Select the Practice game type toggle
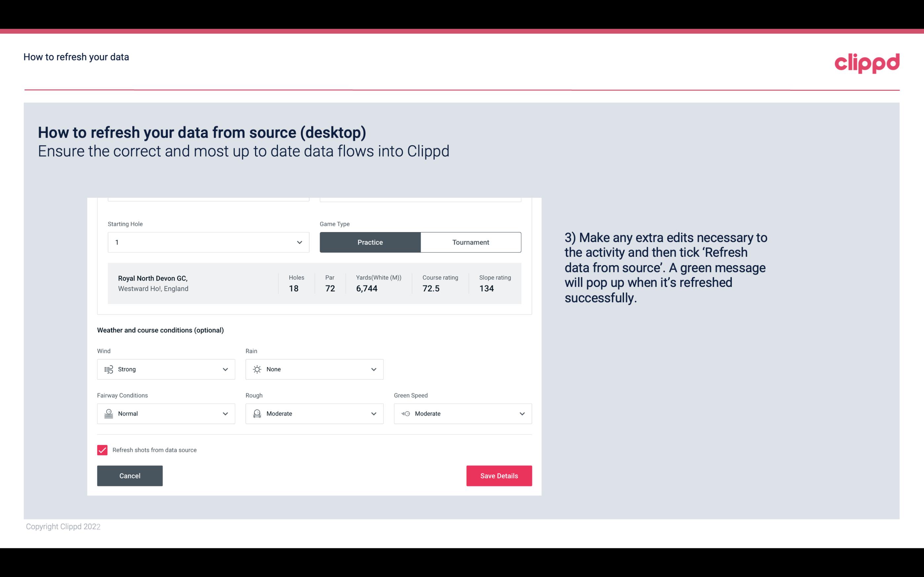 pos(370,242)
